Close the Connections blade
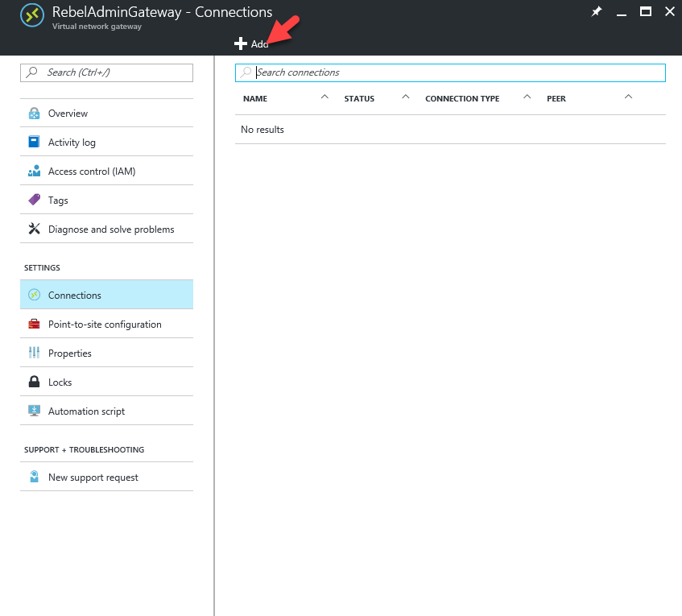682x616 pixels. 670,12
